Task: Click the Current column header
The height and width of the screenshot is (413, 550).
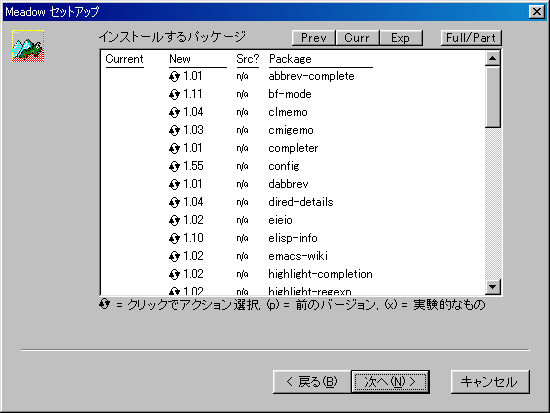Action: (125, 59)
